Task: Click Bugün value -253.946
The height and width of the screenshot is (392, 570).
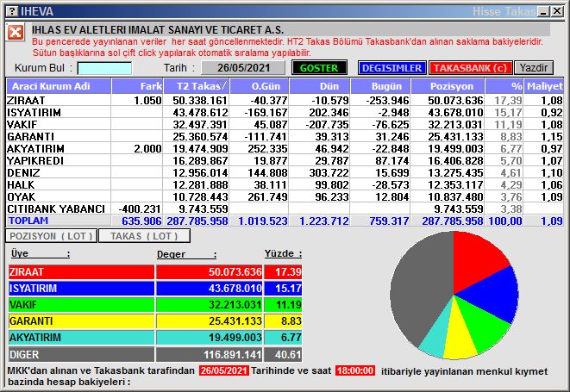Action: pyautogui.click(x=387, y=100)
